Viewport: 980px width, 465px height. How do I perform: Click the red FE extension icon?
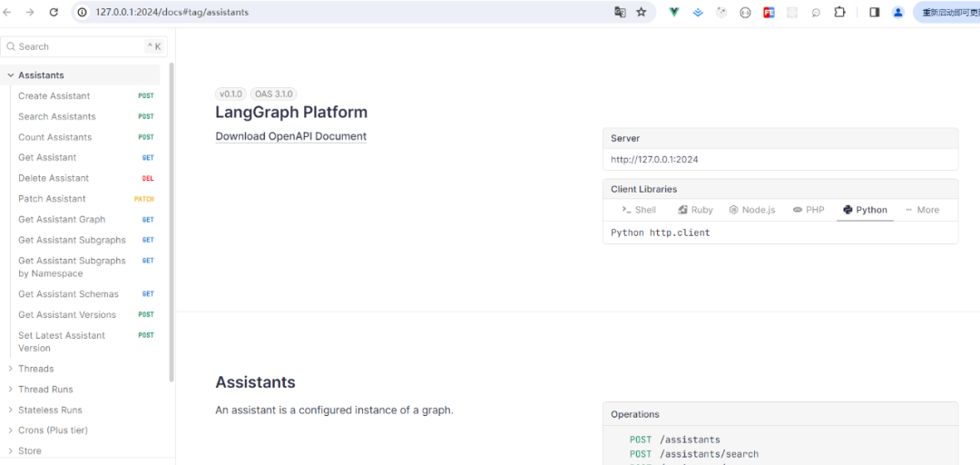coord(769,12)
